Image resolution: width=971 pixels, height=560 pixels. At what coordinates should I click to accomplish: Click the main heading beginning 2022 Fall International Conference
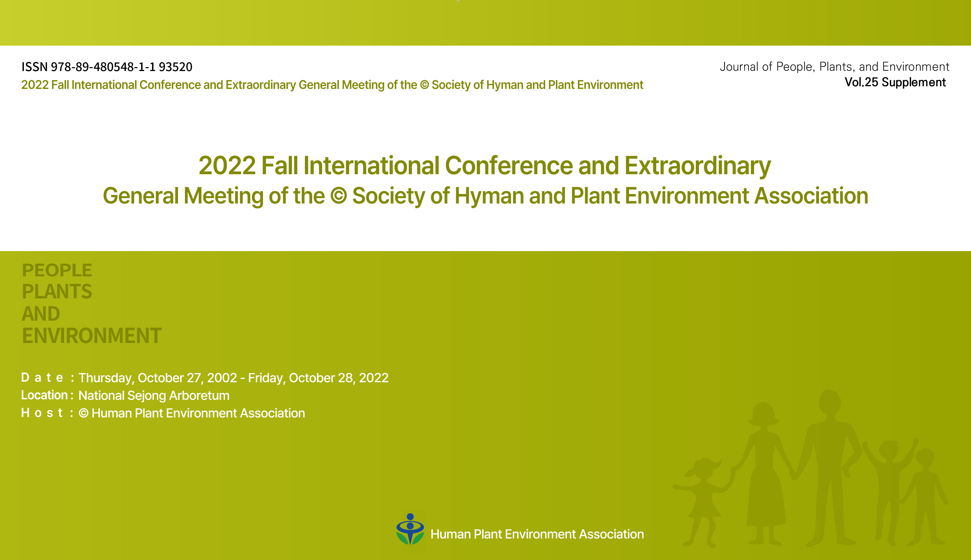pos(484,166)
